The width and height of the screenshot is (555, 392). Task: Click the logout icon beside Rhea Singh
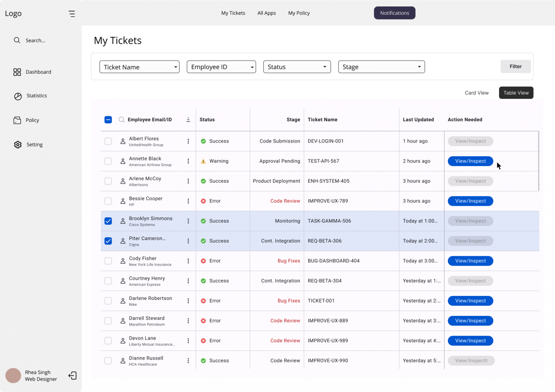tap(72, 376)
